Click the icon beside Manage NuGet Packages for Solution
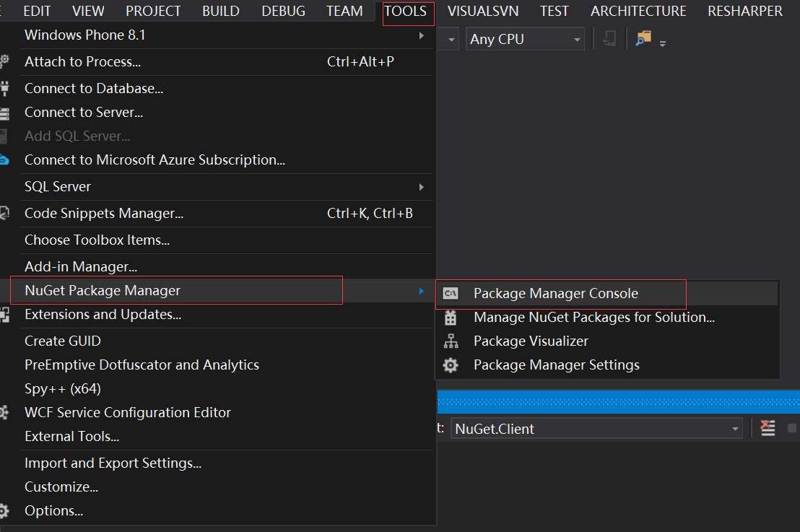Screen dimensions: 800x532 [451, 318]
